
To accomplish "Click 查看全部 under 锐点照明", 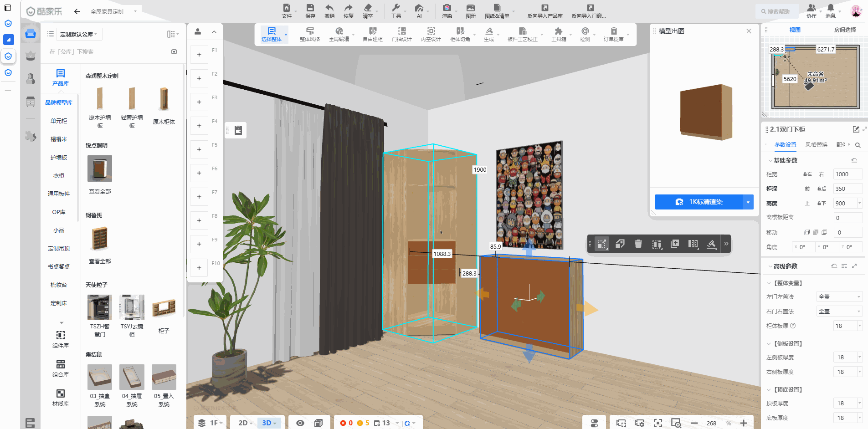I will (100, 192).
